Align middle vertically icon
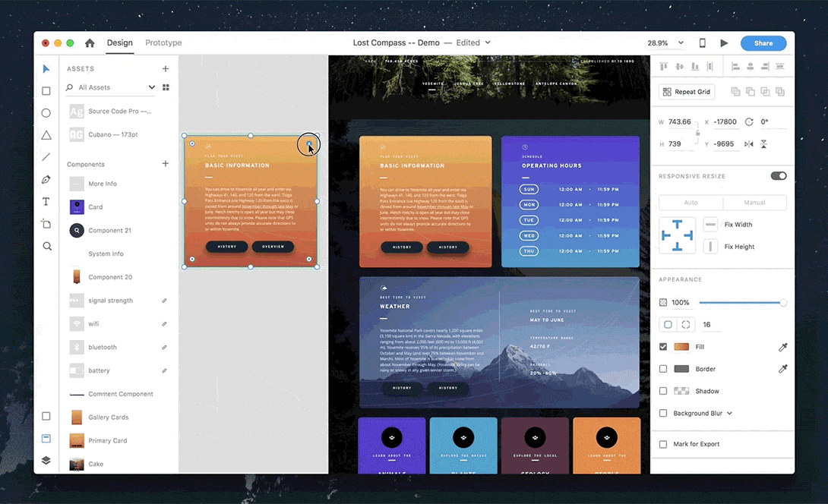This screenshot has width=828, height=504. point(680,67)
